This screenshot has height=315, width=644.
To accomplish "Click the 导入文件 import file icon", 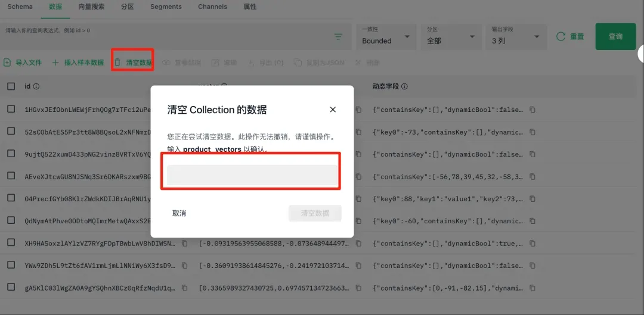I will click(7, 63).
